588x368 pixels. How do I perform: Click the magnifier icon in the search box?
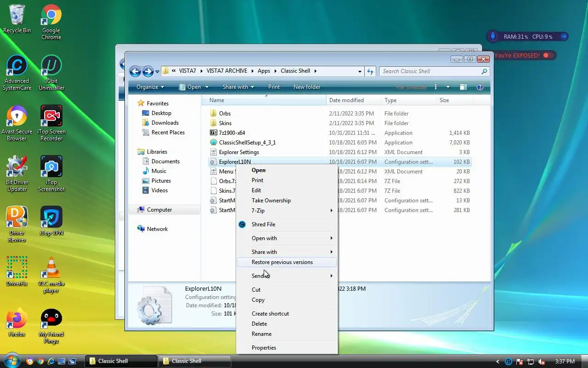click(x=484, y=71)
